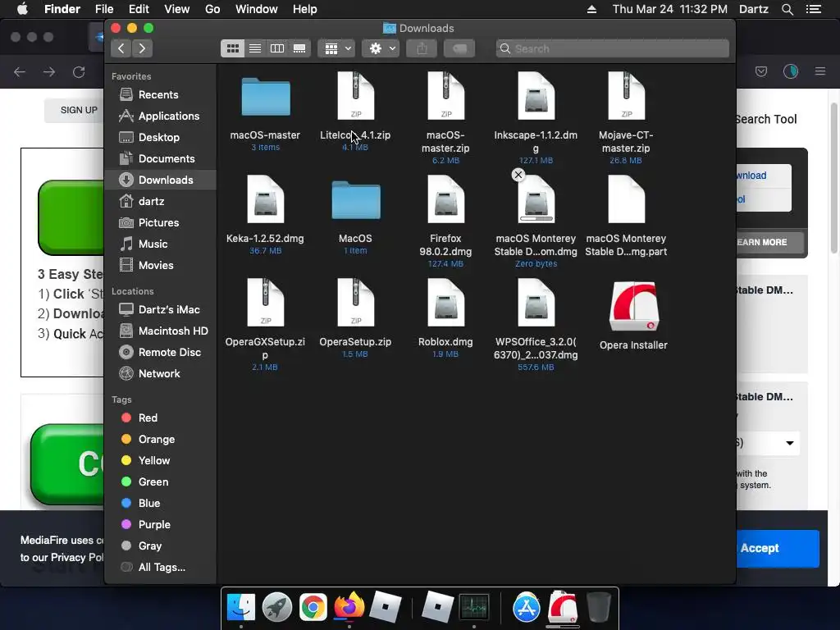
Task: Open App Store from the Dock
Action: 527,607
